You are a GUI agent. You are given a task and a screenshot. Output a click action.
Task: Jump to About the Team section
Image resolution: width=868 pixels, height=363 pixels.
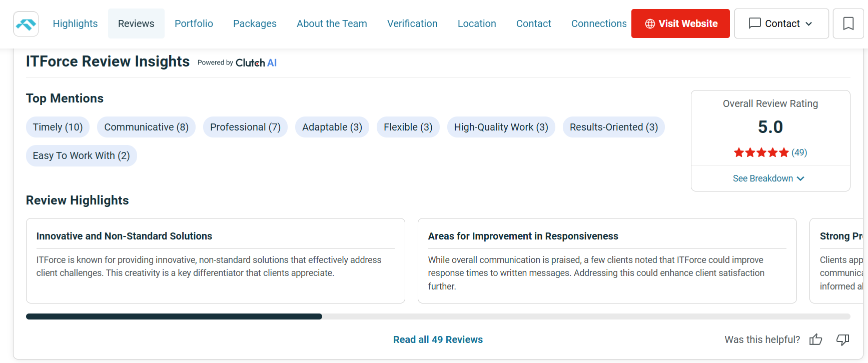tap(332, 23)
